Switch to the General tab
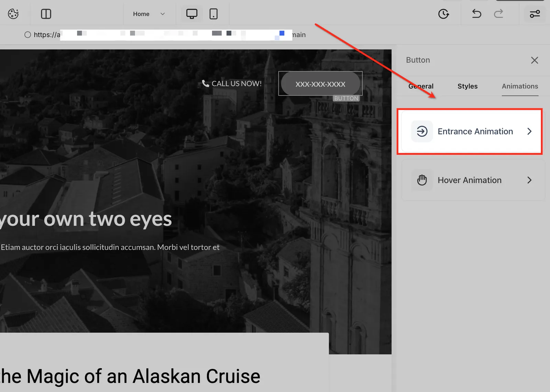The width and height of the screenshot is (550, 392). (x=421, y=86)
